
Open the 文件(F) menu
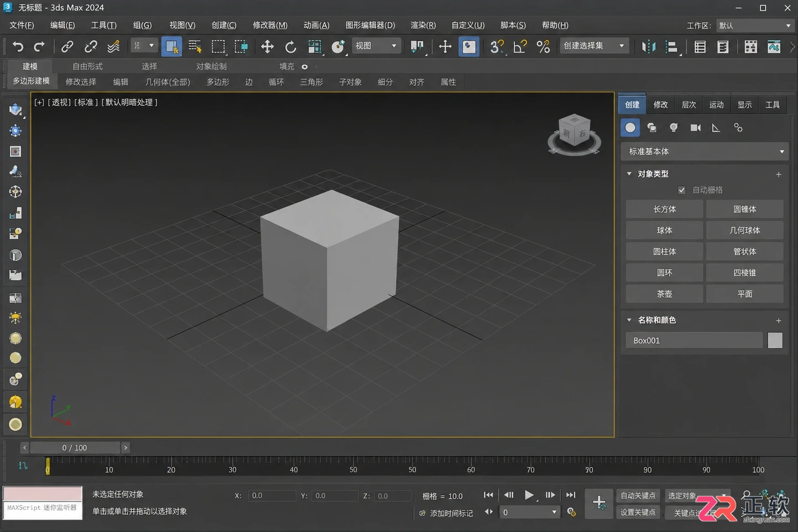22,25
